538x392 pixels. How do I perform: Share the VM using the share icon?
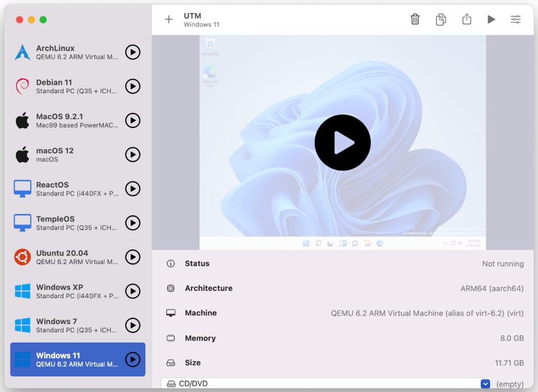[467, 20]
